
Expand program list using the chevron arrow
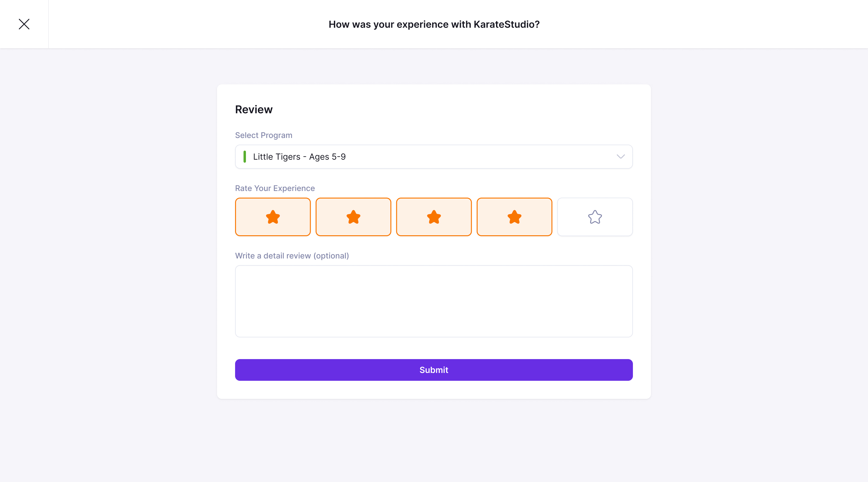coord(621,157)
